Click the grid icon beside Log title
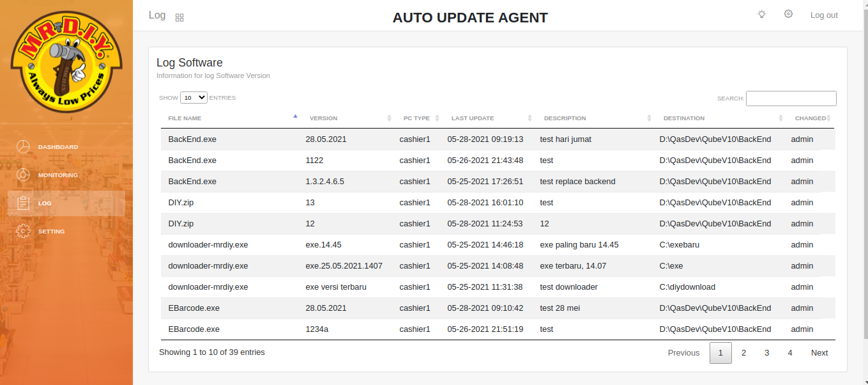The height and width of the screenshot is (385, 868). [179, 17]
